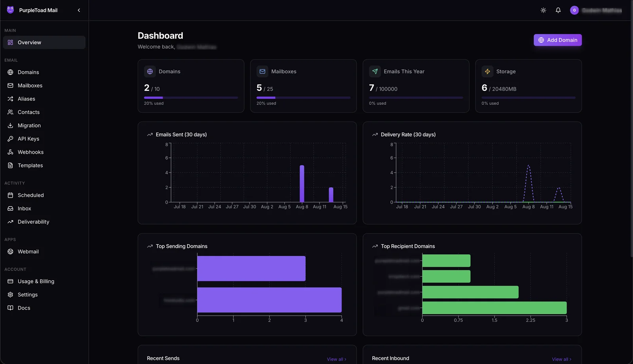Image resolution: width=633 pixels, height=364 pixels.
Task: Open the user avatar menu
Action: click(x=574, y=10)
